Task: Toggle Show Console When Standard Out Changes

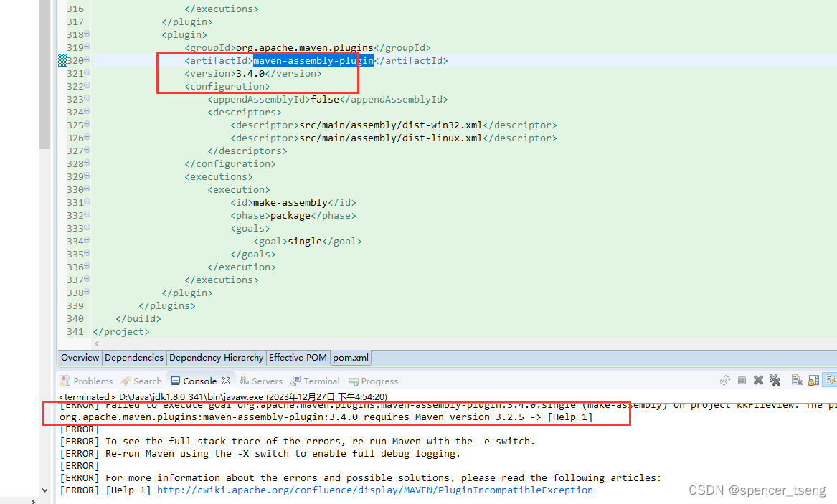Action: tap(829, 380)
